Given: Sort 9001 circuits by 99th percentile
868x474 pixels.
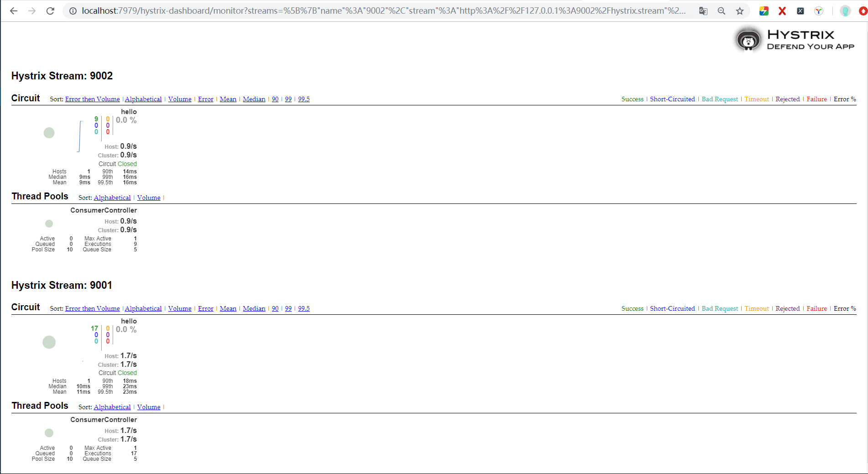Looking at the screenshot, I should pos(288,308).
